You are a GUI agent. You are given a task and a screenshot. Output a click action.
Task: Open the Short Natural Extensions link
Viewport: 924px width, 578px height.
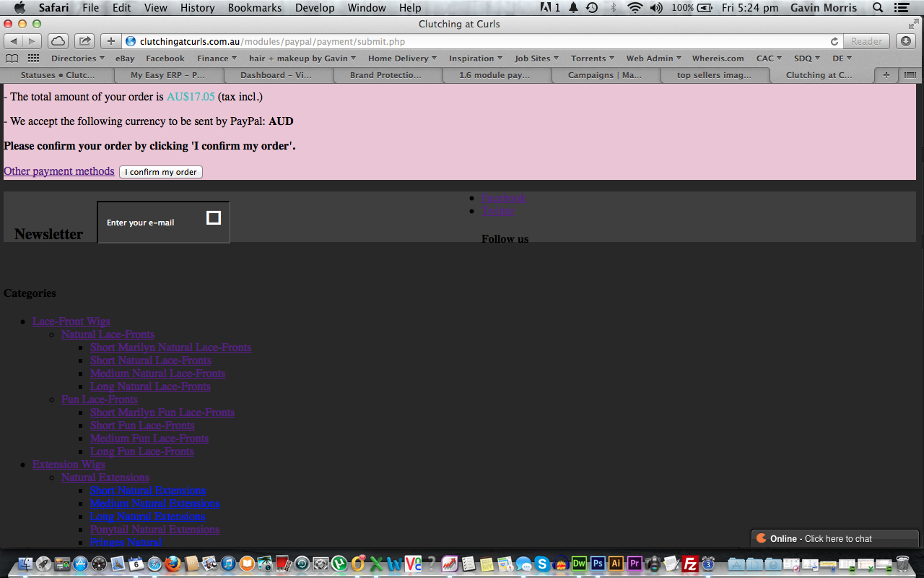148,491
